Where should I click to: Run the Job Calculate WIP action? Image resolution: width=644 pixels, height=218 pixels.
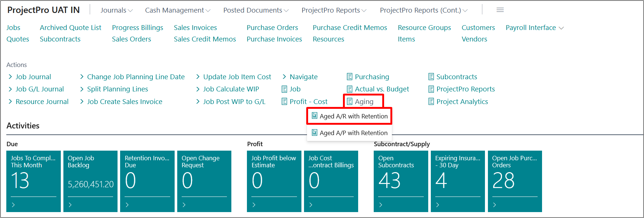click(x=231, y=89)
